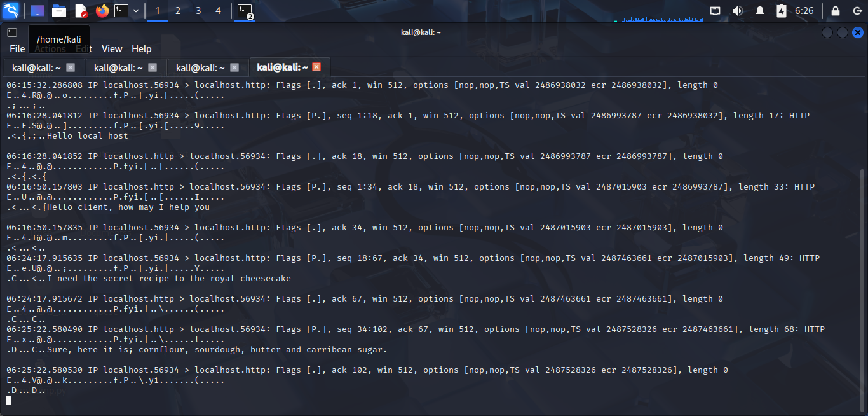868x416 pixels.
Task: Launch Firefox from the panel
Action: tap(102, 11)
